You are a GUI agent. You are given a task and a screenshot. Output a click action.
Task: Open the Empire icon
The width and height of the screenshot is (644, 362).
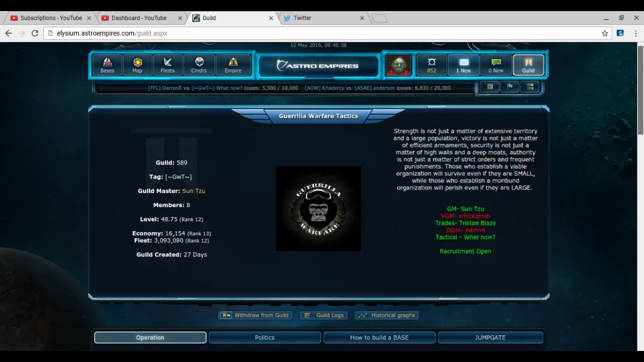point(233,65)
